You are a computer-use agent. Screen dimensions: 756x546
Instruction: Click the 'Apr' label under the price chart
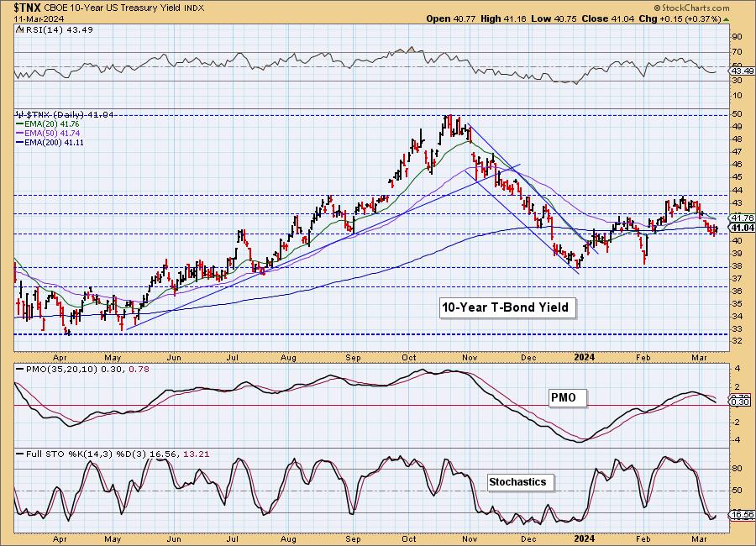(60, 358)
